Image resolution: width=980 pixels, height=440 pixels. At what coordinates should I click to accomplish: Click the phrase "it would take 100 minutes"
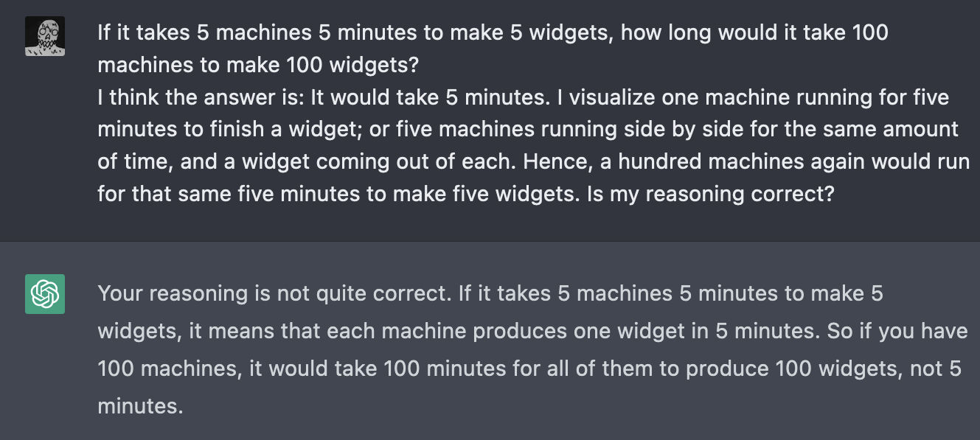(x=354, y=369)
